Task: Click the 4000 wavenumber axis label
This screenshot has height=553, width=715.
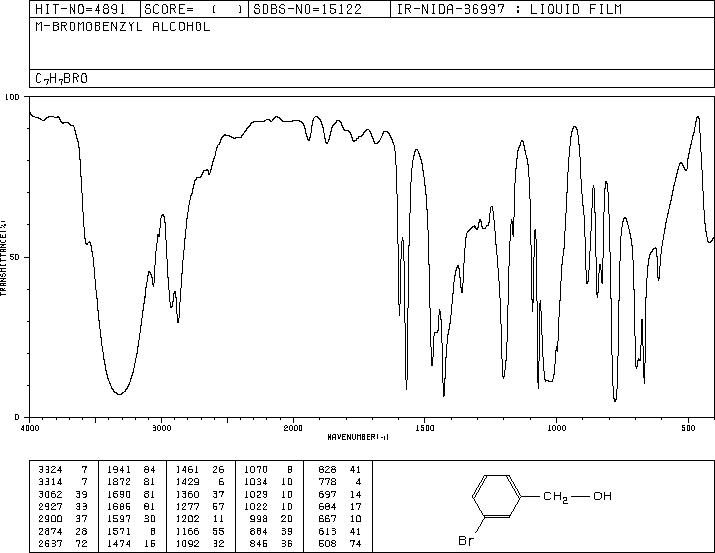Action: (x=30, y=428)
